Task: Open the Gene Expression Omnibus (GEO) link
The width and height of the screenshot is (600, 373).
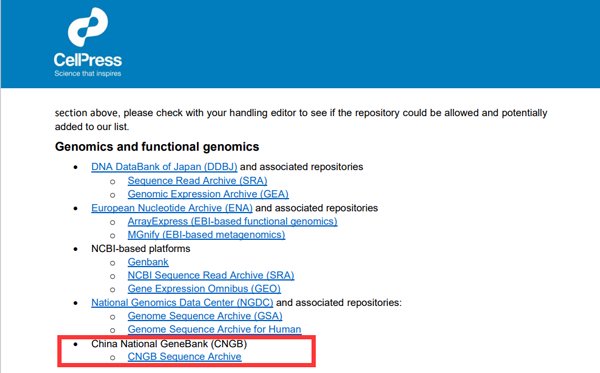Action: [x=204, y=289]
